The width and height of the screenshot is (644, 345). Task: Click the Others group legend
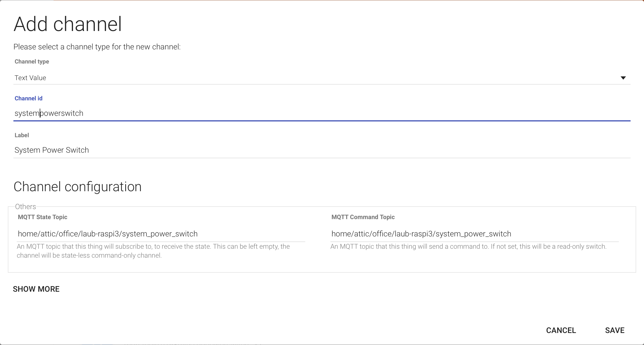(25, 207)
